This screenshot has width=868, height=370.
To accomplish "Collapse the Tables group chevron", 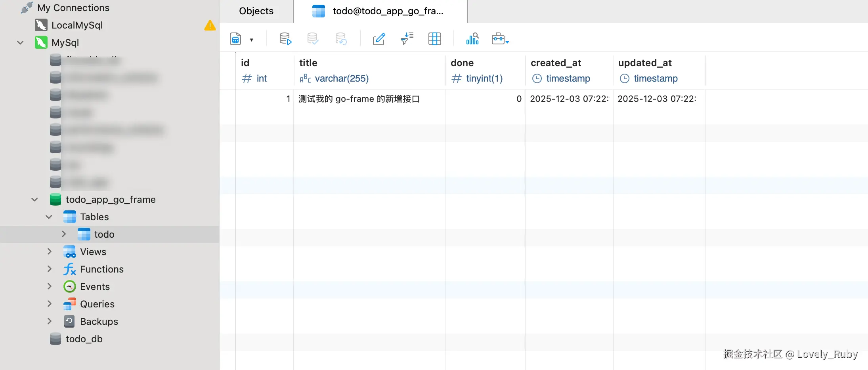I will (x=49, y=217).
